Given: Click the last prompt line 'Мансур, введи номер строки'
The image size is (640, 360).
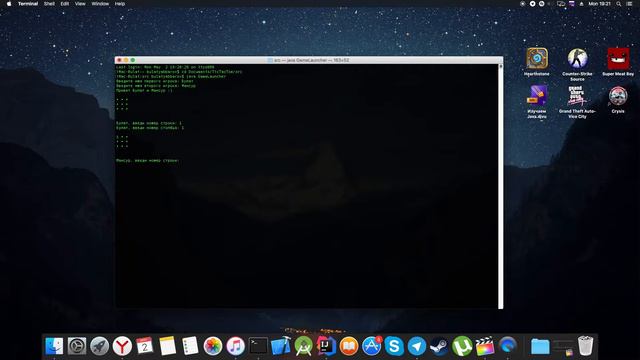Looking at the screenshot, I should click(x=148, y=160).
